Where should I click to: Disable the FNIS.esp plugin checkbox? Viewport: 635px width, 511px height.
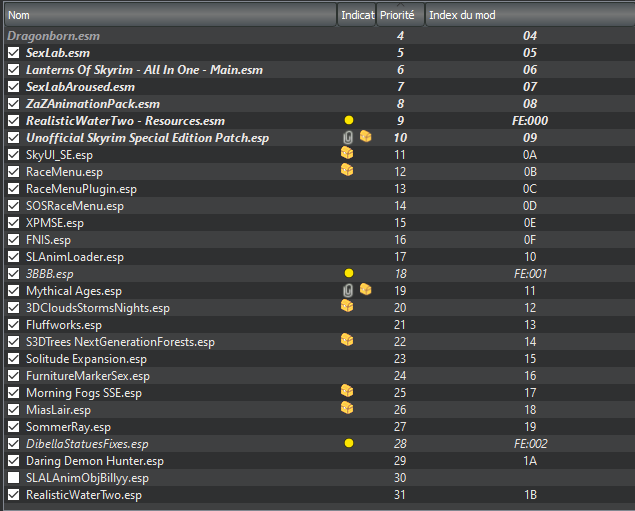pos(13,240)
